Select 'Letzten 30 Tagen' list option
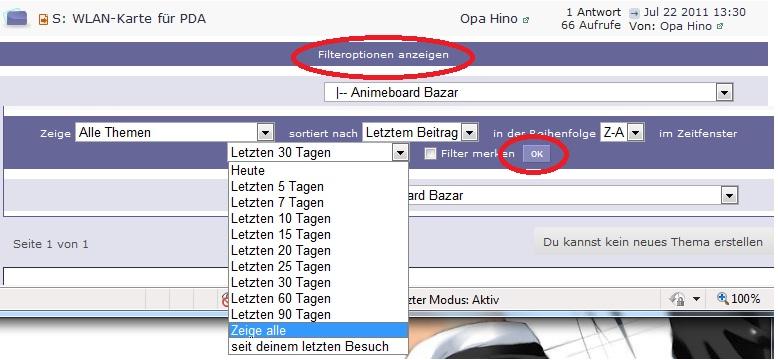The width and height of the screenshot is (778, 360). (318, 283)
